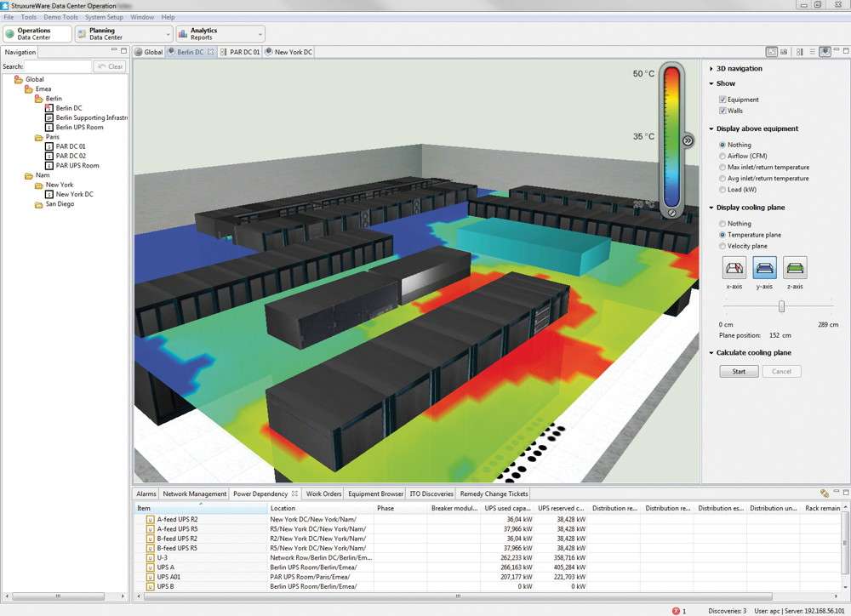
Task: Select the z-axis cooling plane icon
Action: click(795, 267)
